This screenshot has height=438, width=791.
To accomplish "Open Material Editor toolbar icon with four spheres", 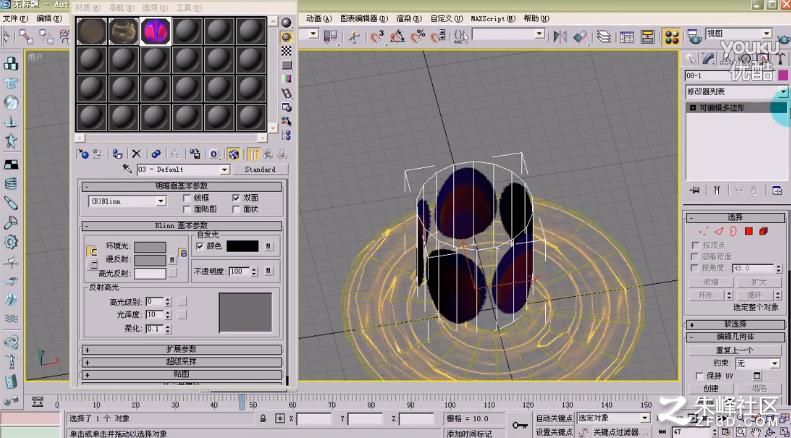I will 671,36.
